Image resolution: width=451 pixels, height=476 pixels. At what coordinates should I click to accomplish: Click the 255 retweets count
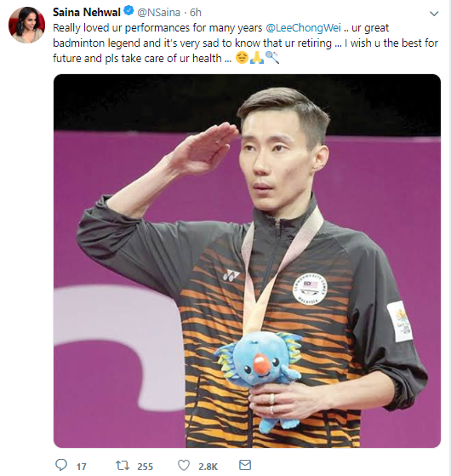145,467
